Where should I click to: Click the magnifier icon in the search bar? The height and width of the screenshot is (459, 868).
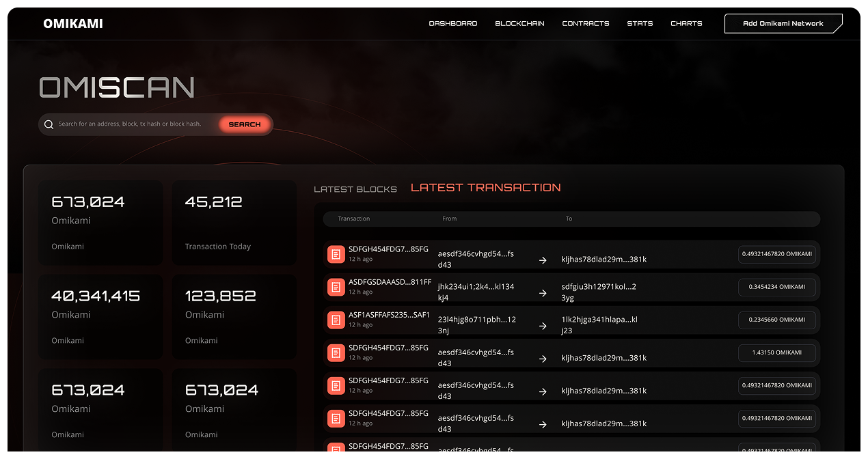[49, 124]
